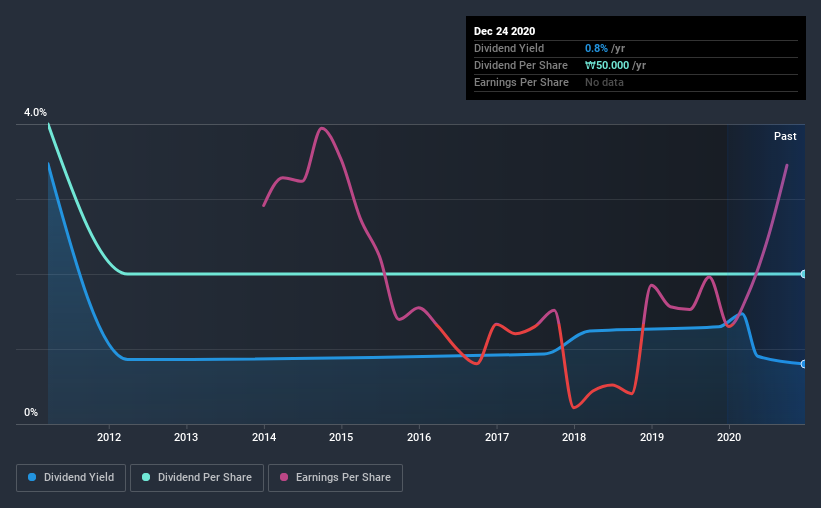Click the 0.8% Dividend Yield tooltip value
This screenshot has height=508, width=821.
596,48
